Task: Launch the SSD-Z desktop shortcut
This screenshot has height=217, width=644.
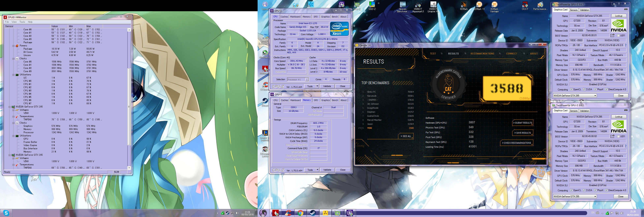Action: tap(372, 6)
